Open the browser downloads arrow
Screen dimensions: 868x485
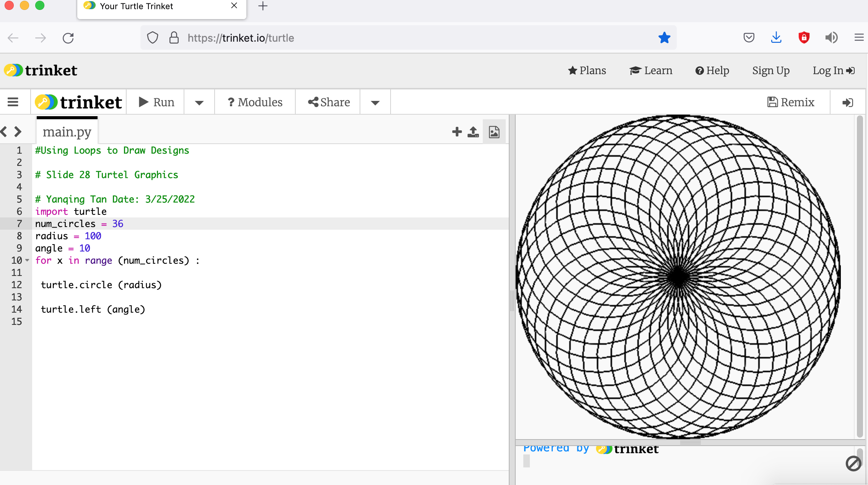point(776,38)
